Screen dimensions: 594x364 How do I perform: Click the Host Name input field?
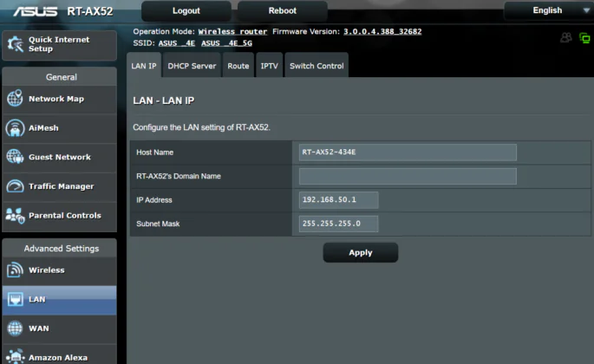tap(408, 153)
